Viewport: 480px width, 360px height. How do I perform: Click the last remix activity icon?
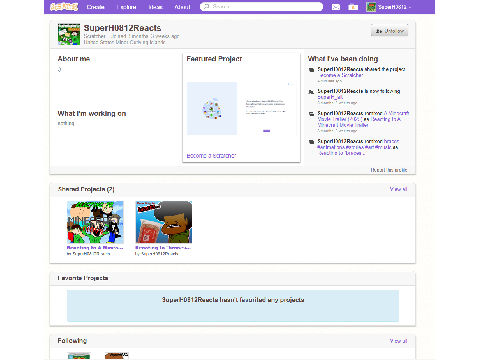coord(311,142)
